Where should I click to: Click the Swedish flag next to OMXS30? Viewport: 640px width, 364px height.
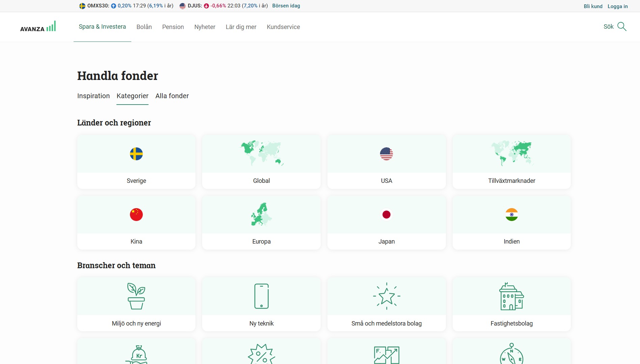click(82, 6)
